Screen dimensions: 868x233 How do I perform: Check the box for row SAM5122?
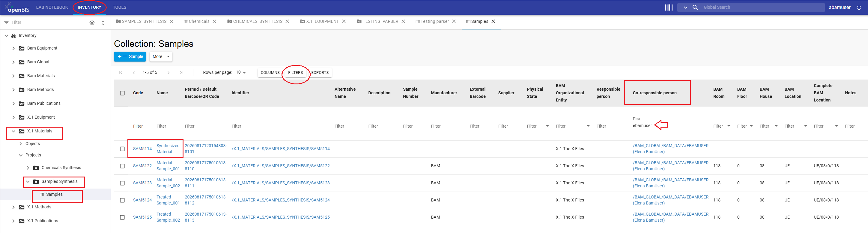(x=122, y=166)
